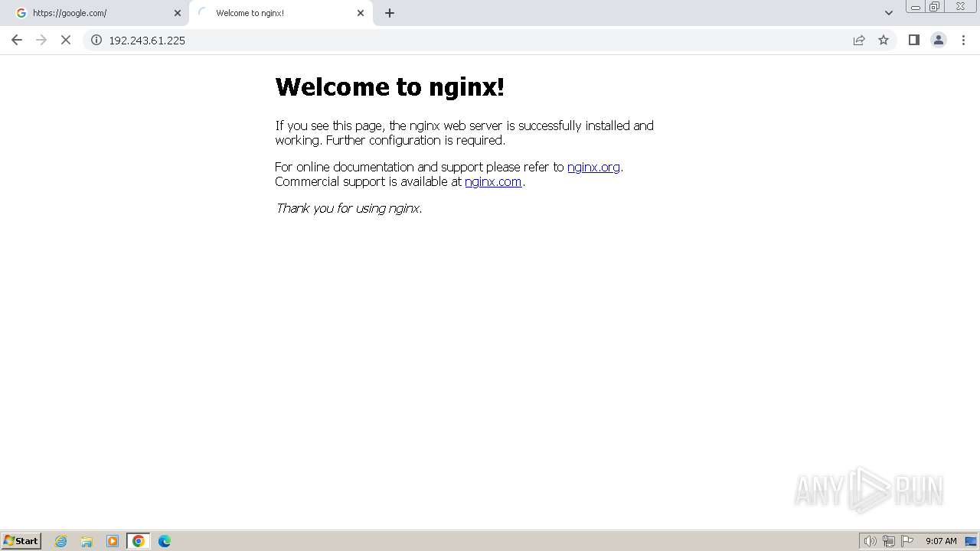
Task: Stop loading the page
Action: point(66,40)
